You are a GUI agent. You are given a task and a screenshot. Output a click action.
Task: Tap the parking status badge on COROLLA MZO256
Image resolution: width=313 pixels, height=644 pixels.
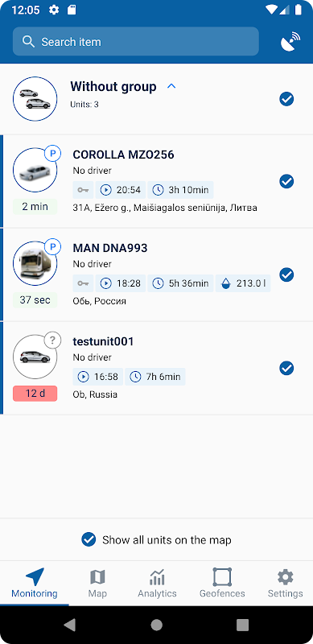pos(52,154)
